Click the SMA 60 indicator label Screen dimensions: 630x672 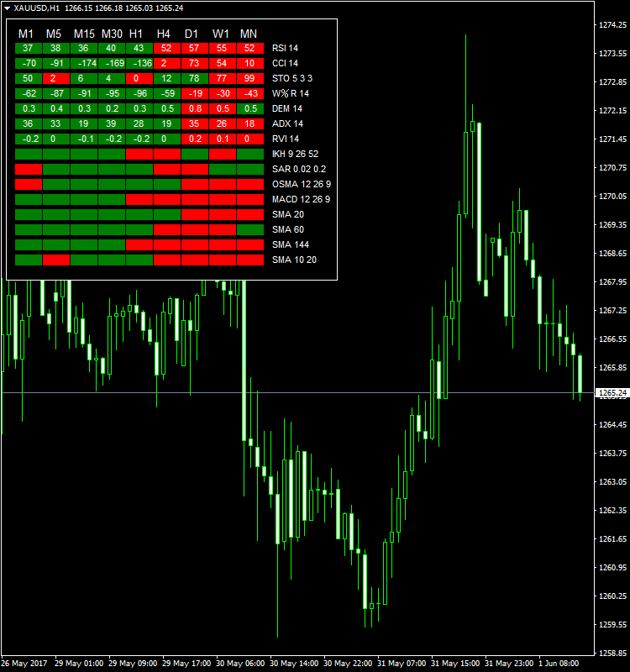288,229
